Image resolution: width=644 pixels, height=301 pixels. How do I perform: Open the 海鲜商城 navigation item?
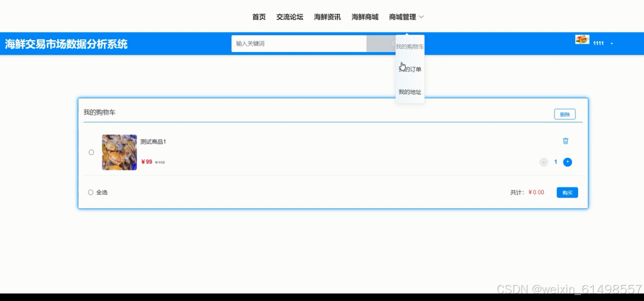coord(365,17)
